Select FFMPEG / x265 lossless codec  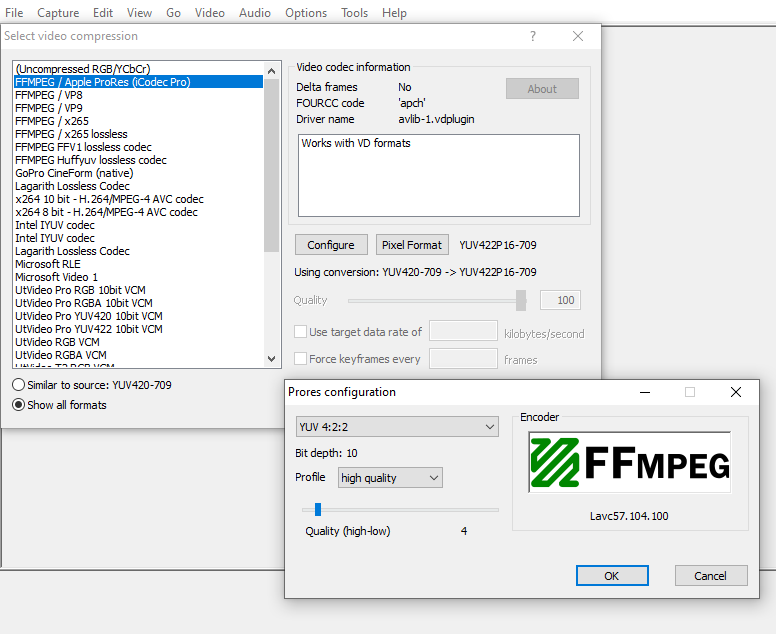[139, 134]
